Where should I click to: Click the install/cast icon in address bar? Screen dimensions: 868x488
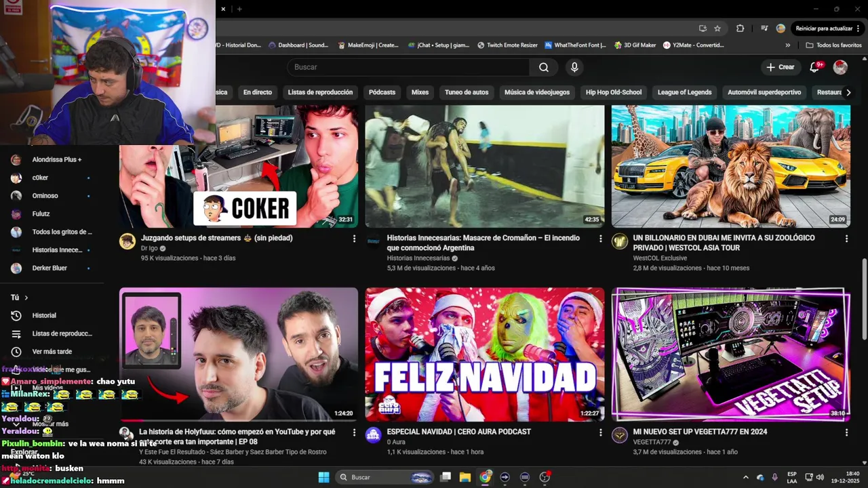tap(703, 28)
